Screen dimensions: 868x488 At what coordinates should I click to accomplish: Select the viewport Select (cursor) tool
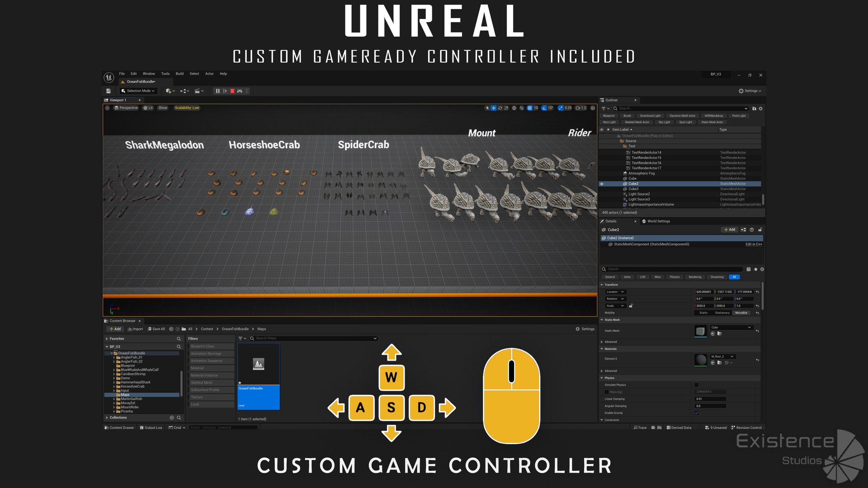(x=487, y=108)
